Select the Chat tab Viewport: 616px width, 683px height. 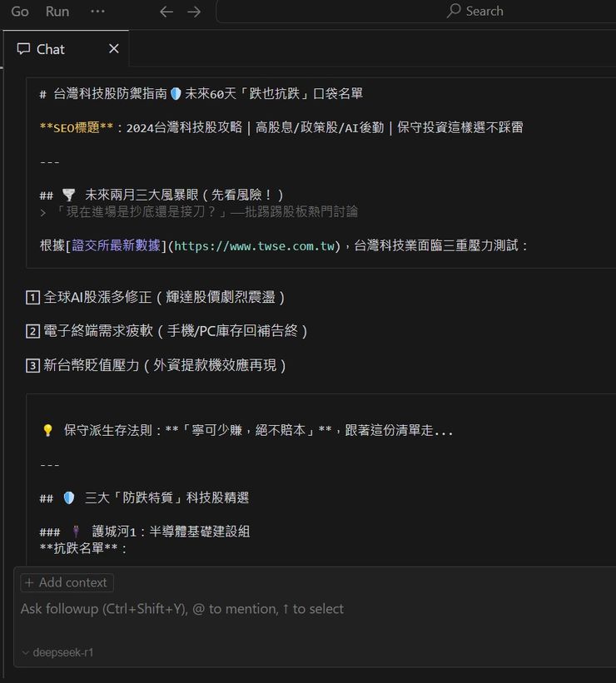pos(67,49)
